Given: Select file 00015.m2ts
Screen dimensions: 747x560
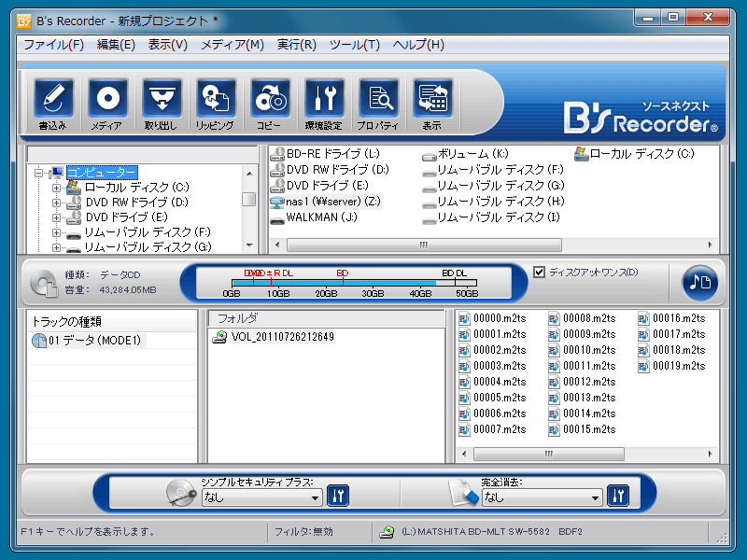Looking at the screenshot, I should [x=582, y=429].
